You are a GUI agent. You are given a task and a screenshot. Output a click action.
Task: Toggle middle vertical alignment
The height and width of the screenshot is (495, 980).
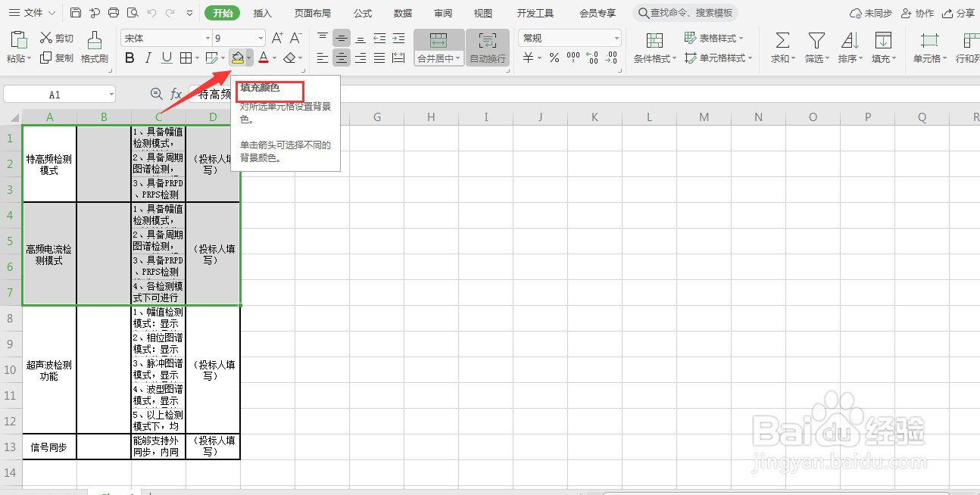coord(342,38)
